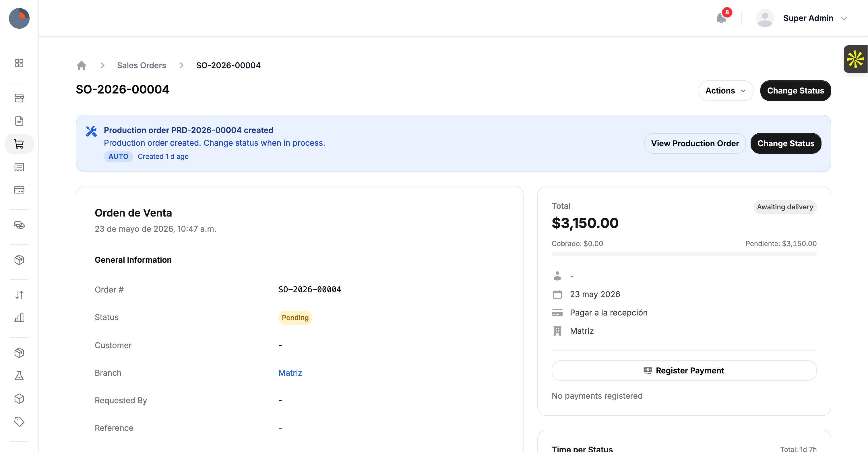Open the receipt icon in the sidebar
The height and width of the screenshot is (452, 868).
pyautogui.click(x=19, y=167)
